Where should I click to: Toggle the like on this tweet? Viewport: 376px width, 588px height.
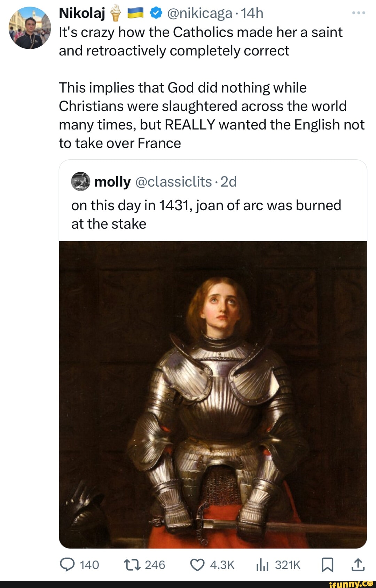(x=198, y=565)
